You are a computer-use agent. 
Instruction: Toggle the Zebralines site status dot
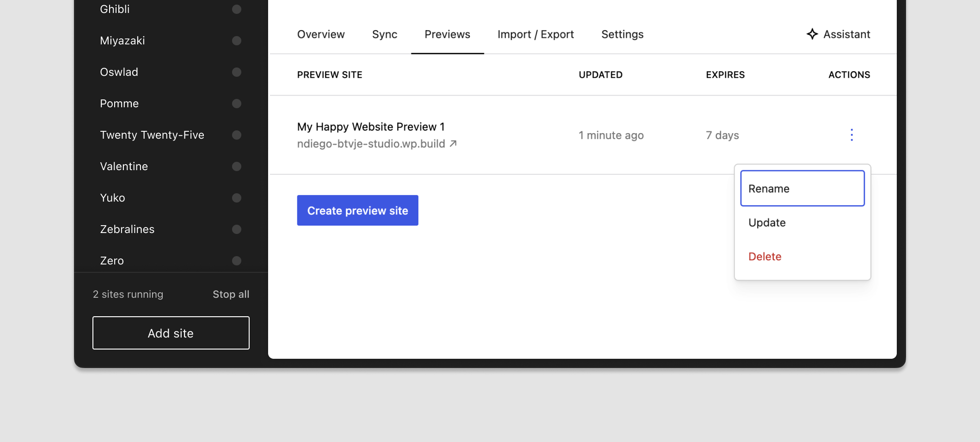[x=237, y=229]
